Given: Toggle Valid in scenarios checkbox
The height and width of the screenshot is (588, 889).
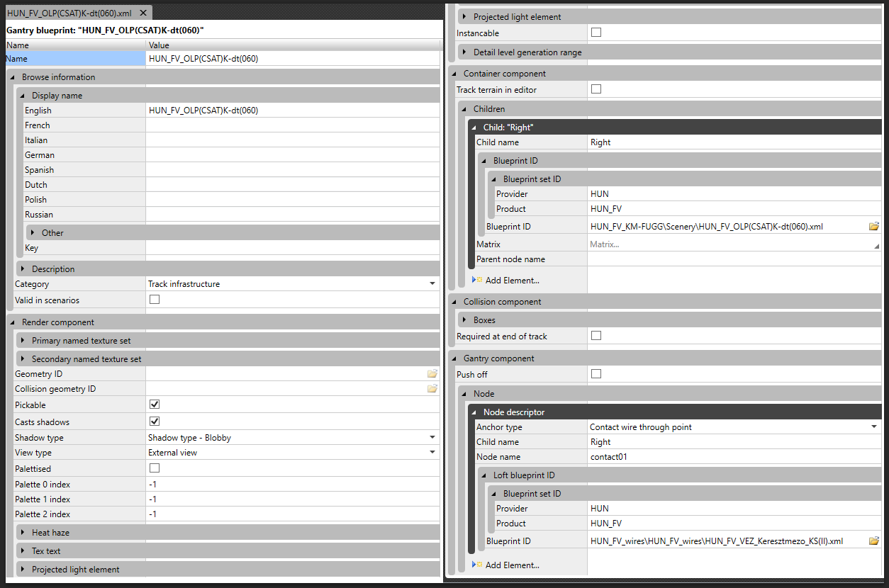Looking at the screenshot, I should tap(155, 300).
